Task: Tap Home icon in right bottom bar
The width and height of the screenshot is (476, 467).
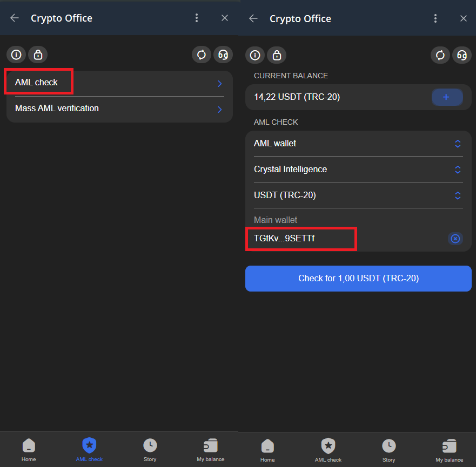Action: (267, 450)
